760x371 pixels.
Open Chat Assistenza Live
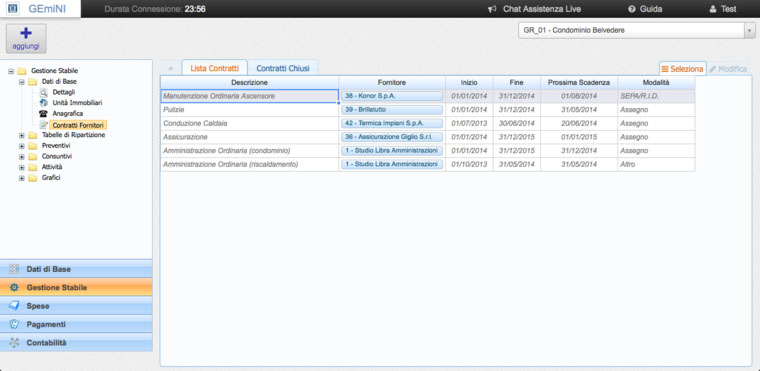541,9
